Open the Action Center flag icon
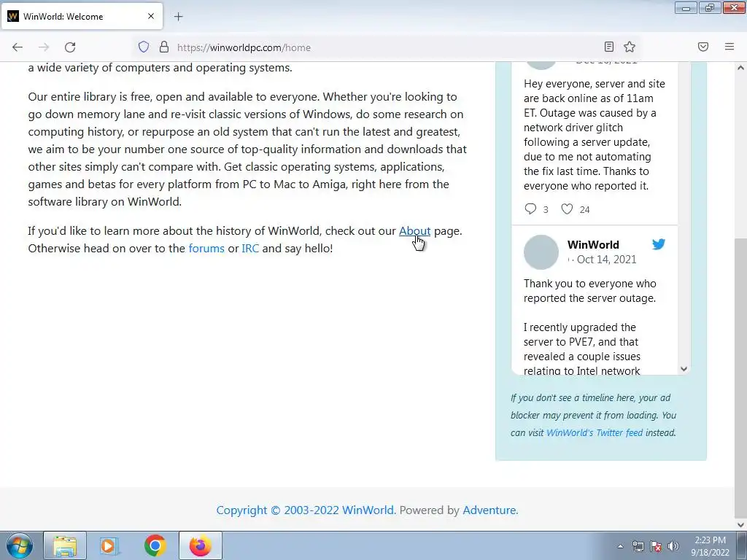This screenshot has height=560, width=747. [x=656, y=546]
